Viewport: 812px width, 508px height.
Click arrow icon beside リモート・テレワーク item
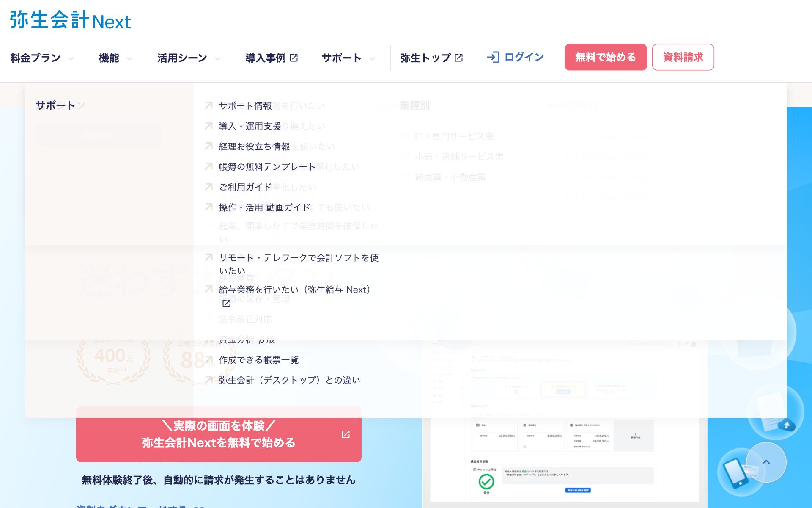(x=208, y=257)
